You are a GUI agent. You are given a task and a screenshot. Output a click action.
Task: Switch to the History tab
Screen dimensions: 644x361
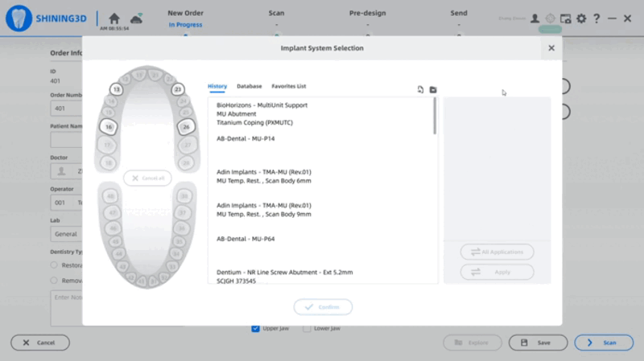[x=217, y=86]
